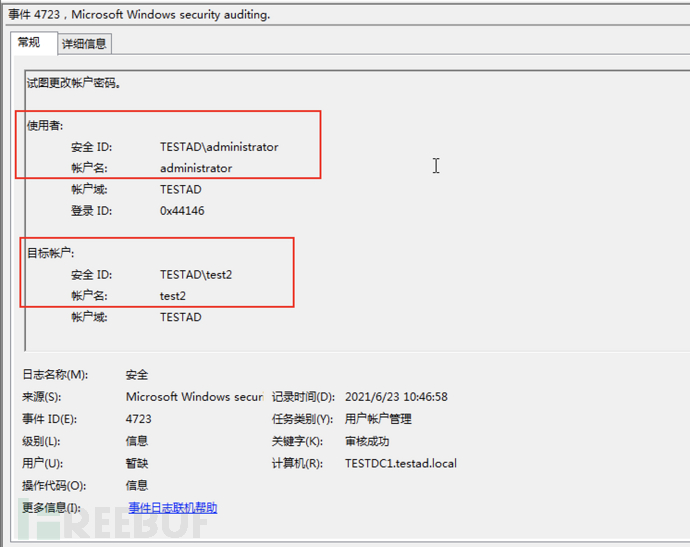690x547 pixels.
Task: Select the source Microsoft Windows security value
Action: pyautogui.click(x=195, y=396)
